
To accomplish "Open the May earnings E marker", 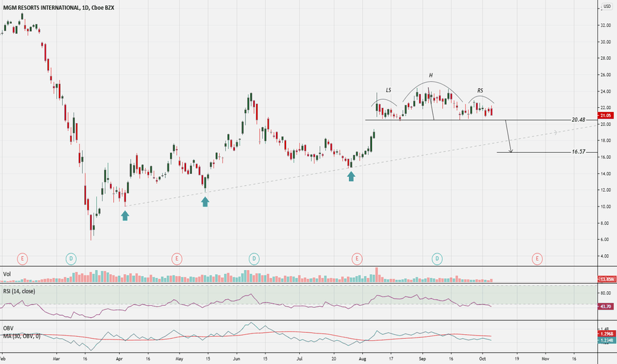I will point(177,259).
